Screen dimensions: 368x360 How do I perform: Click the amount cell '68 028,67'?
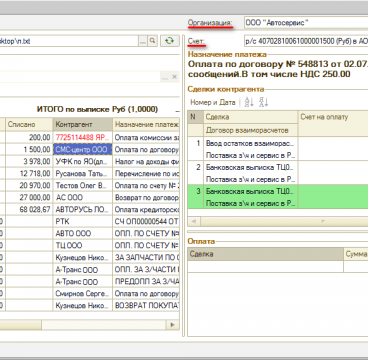[x=29, y=210]
